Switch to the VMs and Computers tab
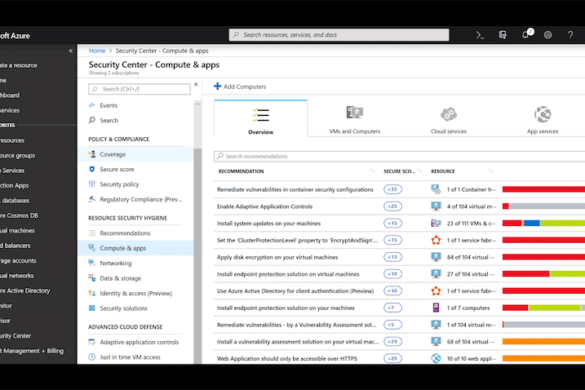 (x=354, y=118)
